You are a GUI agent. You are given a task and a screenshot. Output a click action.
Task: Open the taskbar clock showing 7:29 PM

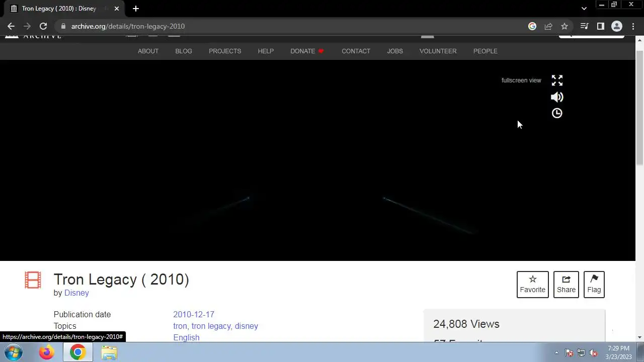pos(618,352)
